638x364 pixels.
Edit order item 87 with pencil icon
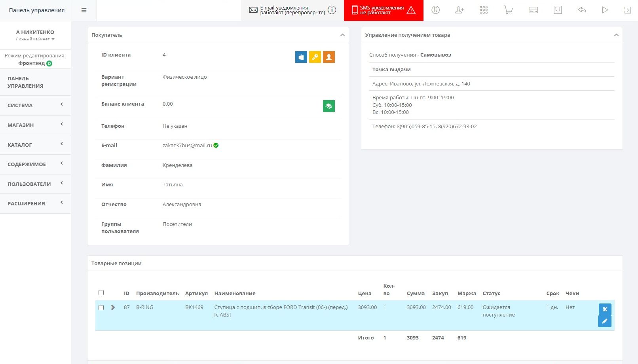(x=604, y=321)
